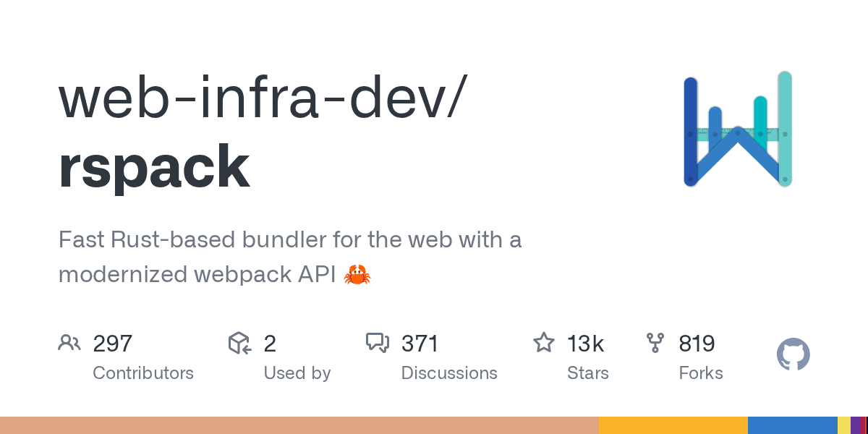Click the "819" forks count
This screenshot has width=868, height=434.
(x=697, y=344)
